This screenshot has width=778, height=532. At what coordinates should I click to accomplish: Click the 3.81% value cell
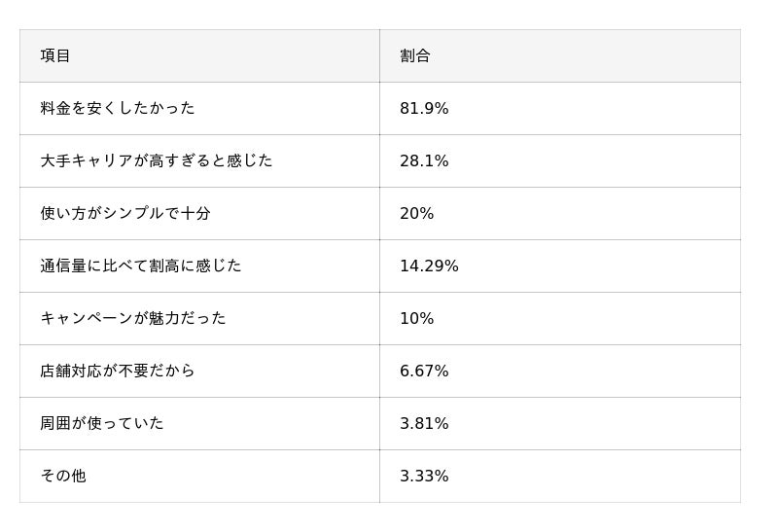coord(424,424)
